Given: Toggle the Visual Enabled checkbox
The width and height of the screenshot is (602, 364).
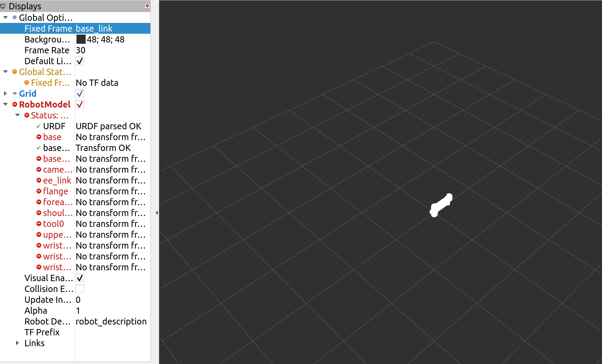Looking at the screenshot, I should [80, 278].
